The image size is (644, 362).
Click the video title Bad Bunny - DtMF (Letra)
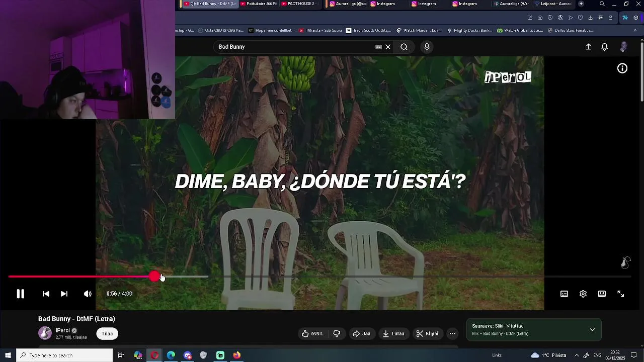(x=76, y=319)
